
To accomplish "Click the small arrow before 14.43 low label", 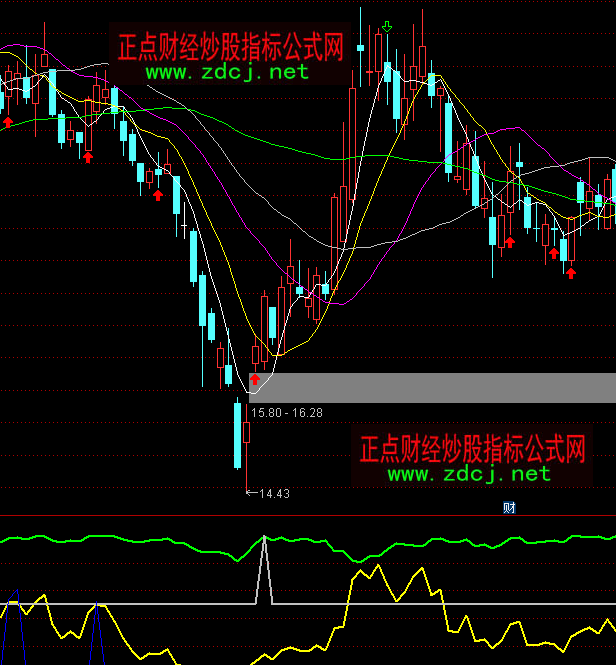I will pyautogui.click(x=251, y=492).
